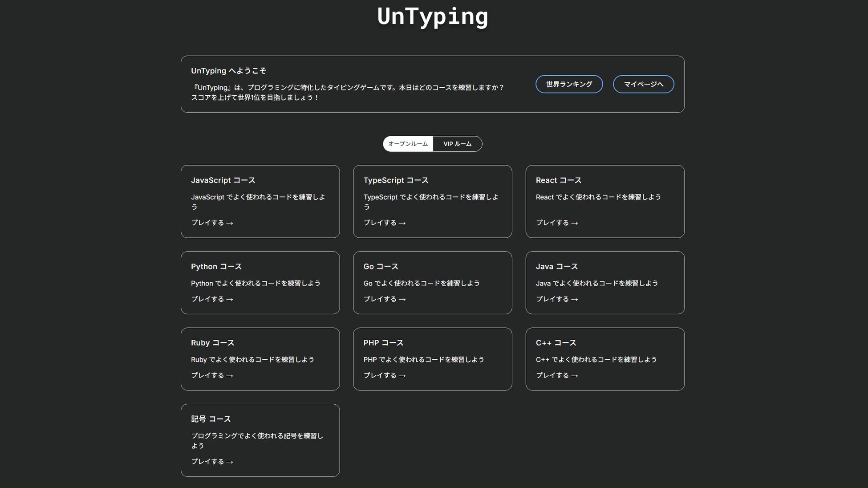The image size is (868, 488).
Task: Click プレイする arrow in React course
Action: [x=556, y=223]
